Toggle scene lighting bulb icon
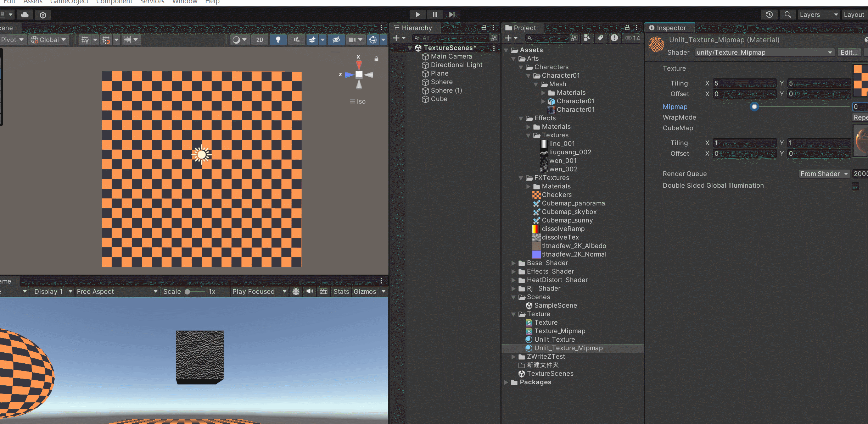The width and height of the screenshot is (868, 424). [278, 40]
